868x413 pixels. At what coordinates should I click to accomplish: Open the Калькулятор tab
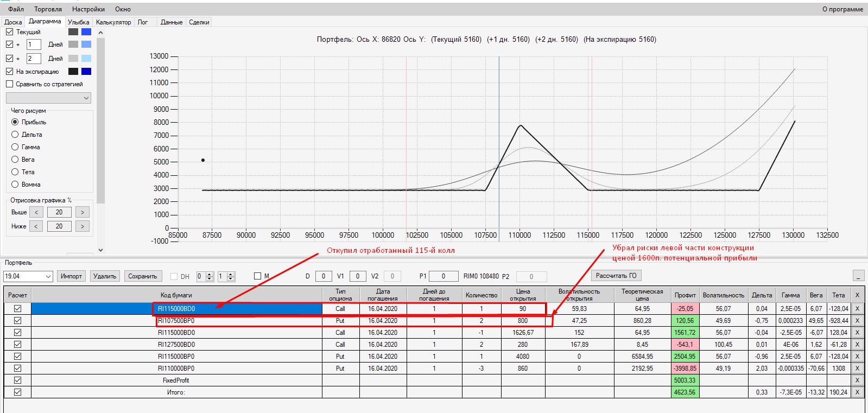click(x=113, y=22)
